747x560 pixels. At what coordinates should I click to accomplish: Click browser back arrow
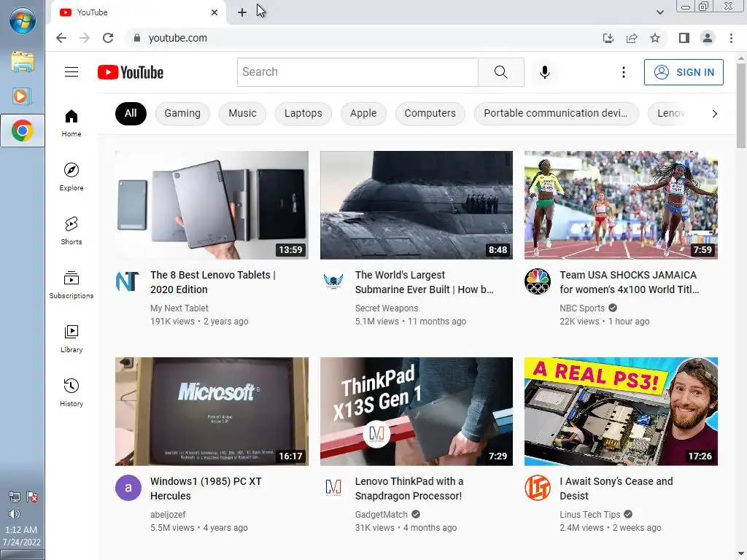[x=61, y=38]
